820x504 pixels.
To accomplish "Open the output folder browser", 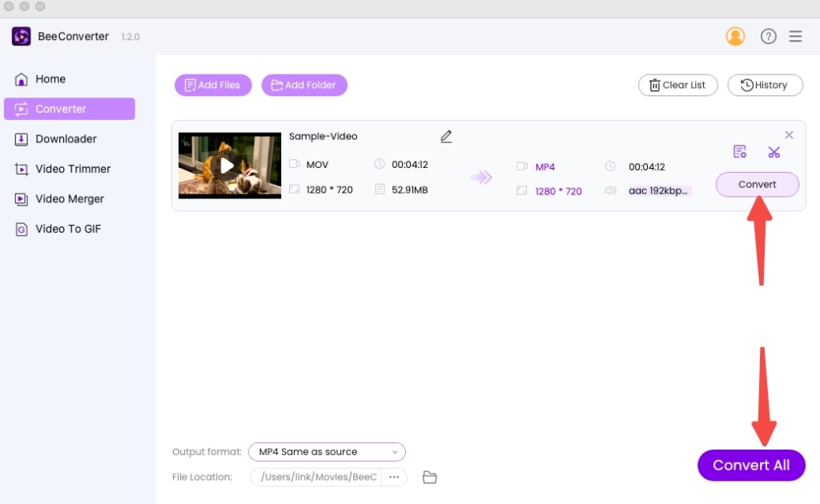I will [x=429, y=477].
